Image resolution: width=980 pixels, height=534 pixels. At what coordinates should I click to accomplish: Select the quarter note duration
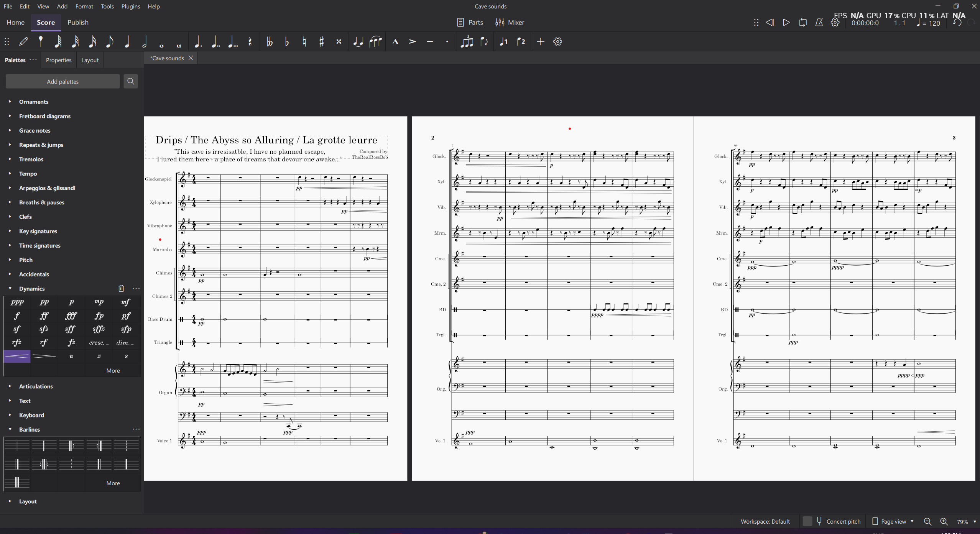pyautogui.click(x=127, y=41)
